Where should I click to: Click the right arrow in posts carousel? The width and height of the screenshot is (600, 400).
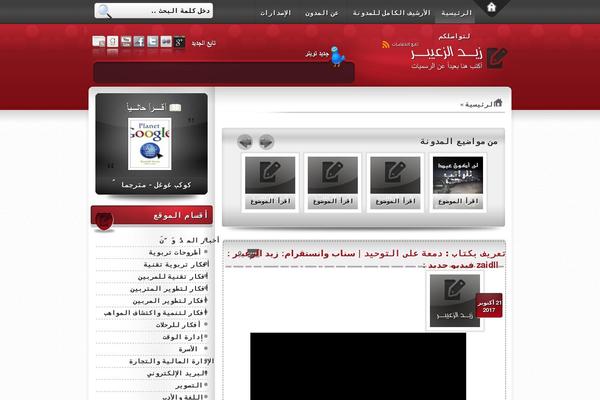coord(267,142)
